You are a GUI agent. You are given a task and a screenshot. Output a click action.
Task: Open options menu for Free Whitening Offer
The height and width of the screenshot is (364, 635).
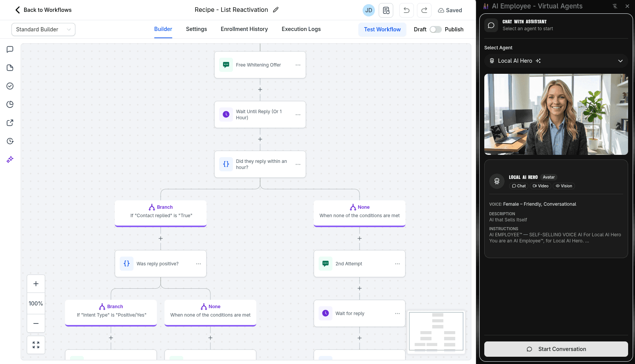pyautogui.click(x=298, y=65)
